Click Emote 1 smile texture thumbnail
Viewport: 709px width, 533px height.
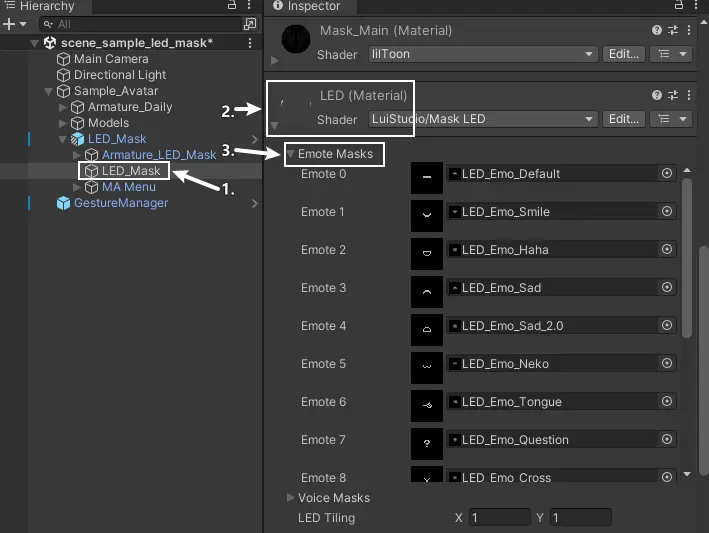pos(427,216)
